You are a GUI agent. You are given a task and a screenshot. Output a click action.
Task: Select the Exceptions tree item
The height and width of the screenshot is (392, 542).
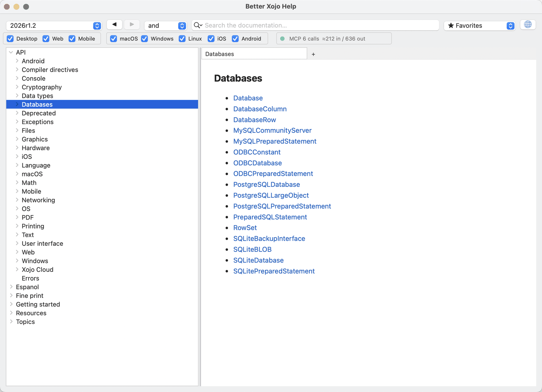pos(102,122)
